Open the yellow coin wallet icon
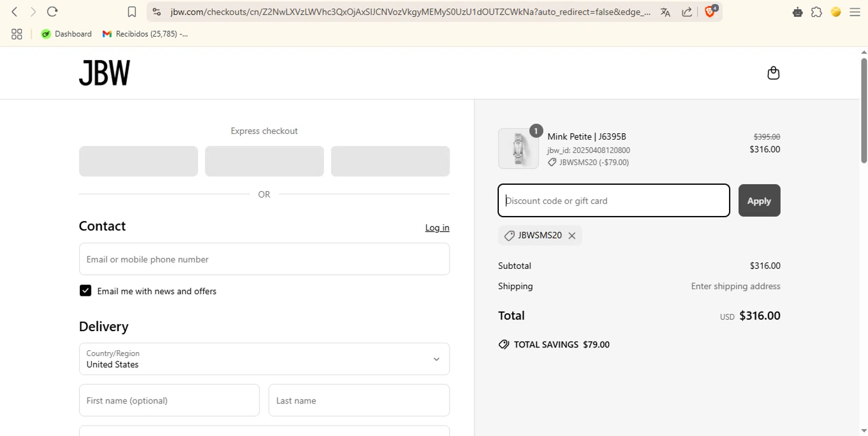The width and height of the screenshot is (868, 436). pyautogui.click(x=836, y=12)
